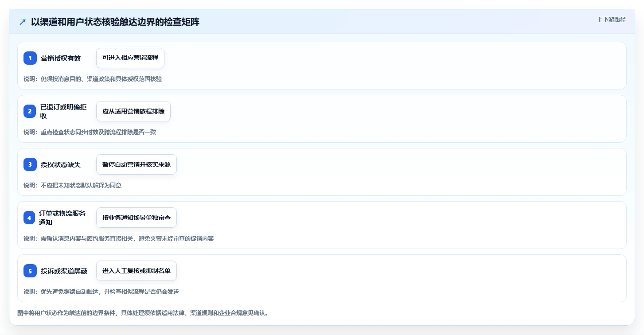Click the note about 状态同步时效

[90, 132]
